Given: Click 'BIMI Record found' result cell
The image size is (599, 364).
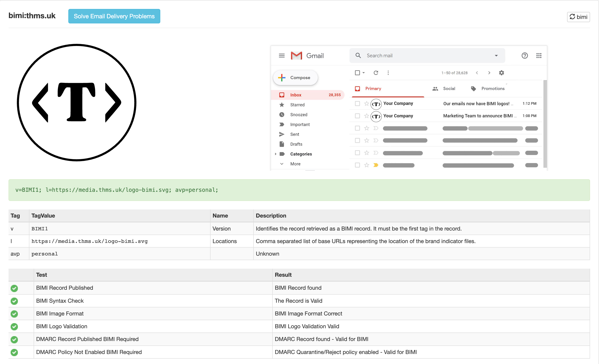Looking at the screenshot, I should click(x=431, y=288).
